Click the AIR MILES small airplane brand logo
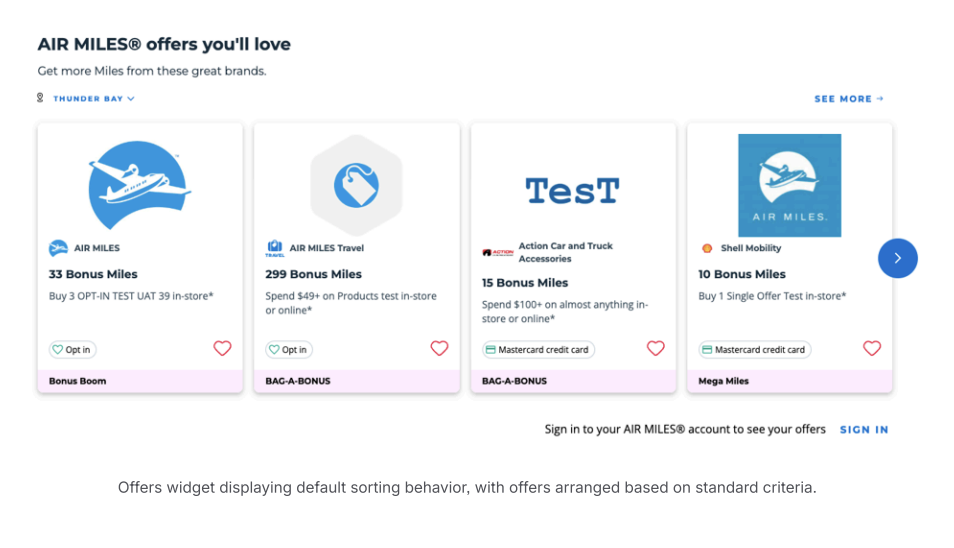Viewport: 954px width, 548px height. click(x=58, y=248)
